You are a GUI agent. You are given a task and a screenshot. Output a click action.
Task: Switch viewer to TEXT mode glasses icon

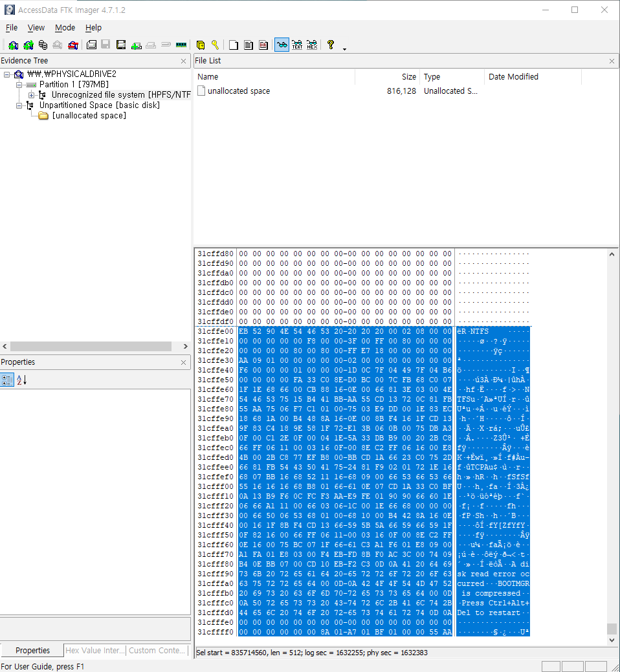pos(296,45)
